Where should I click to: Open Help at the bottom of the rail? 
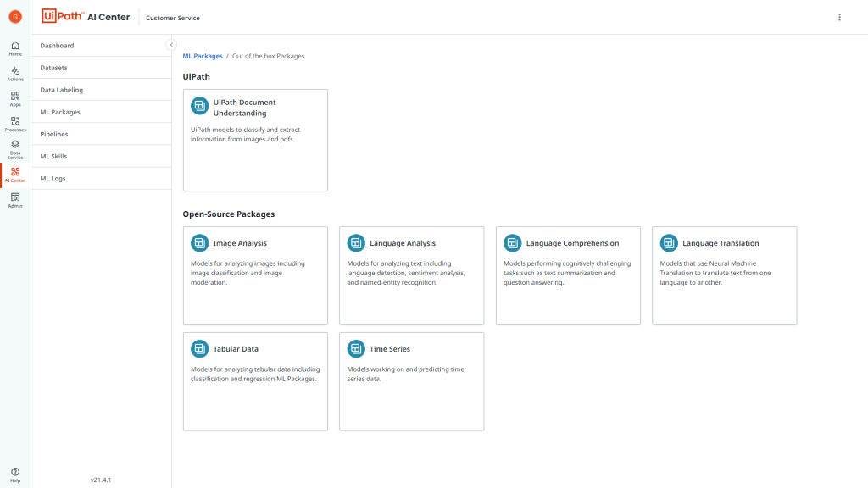coord(15,474)
